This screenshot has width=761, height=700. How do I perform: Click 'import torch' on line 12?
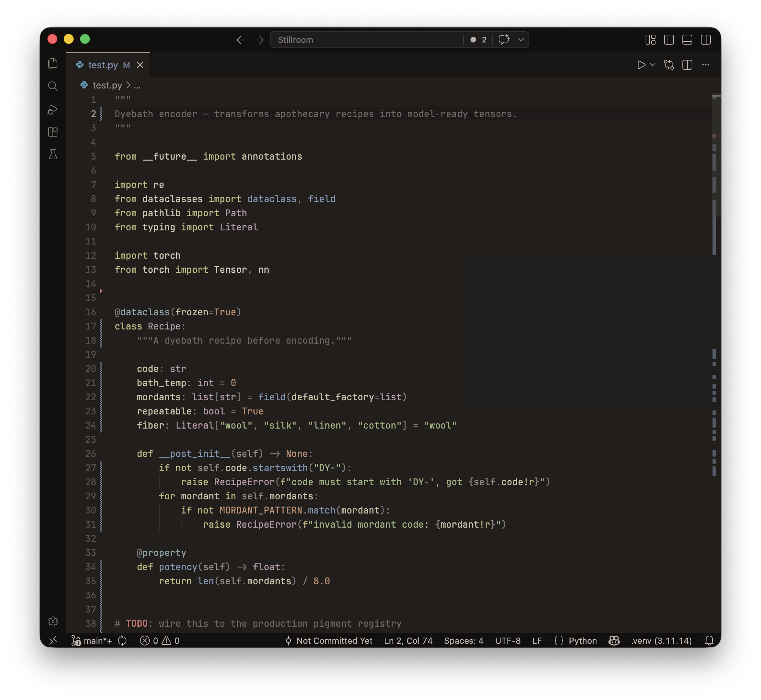pyautogui.click(x=148, y=256)
